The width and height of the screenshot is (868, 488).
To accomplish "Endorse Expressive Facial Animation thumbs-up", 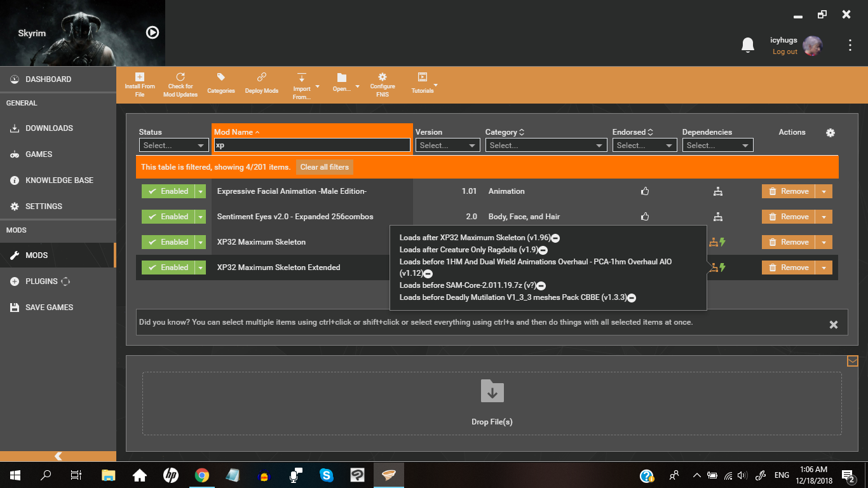I will click(x=645, y=191).
